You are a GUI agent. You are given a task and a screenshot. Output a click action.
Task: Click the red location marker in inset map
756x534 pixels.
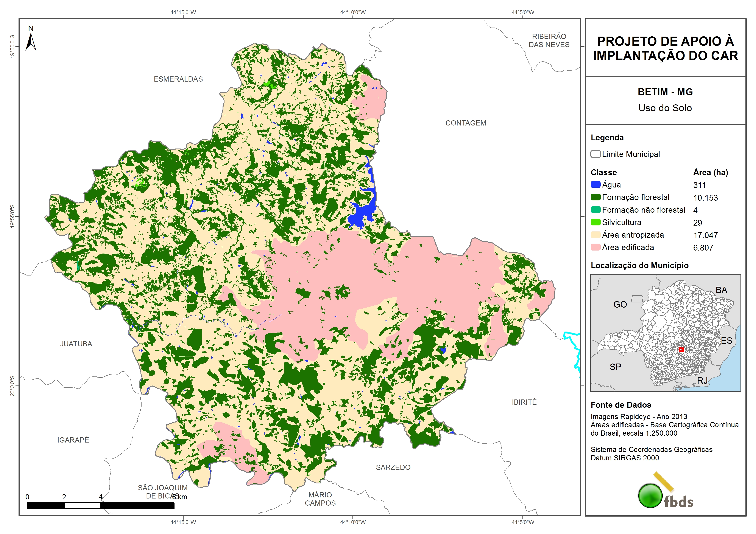pyautogui.click(x=681, y=350)
